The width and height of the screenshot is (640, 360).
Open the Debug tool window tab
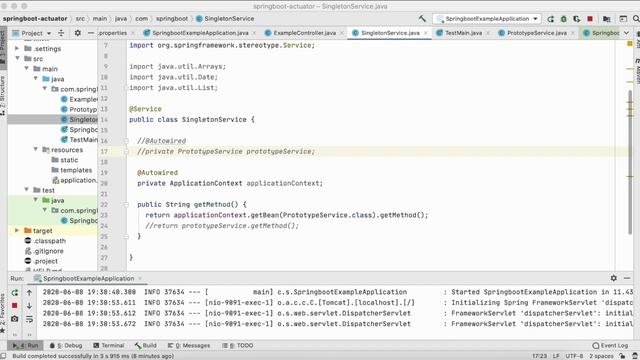coord(66,345)
